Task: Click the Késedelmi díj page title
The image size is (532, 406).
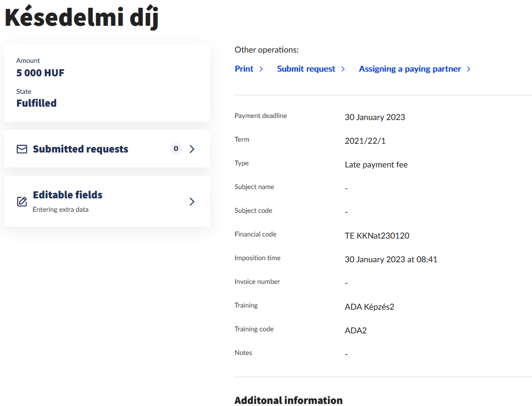Action: 81,18
